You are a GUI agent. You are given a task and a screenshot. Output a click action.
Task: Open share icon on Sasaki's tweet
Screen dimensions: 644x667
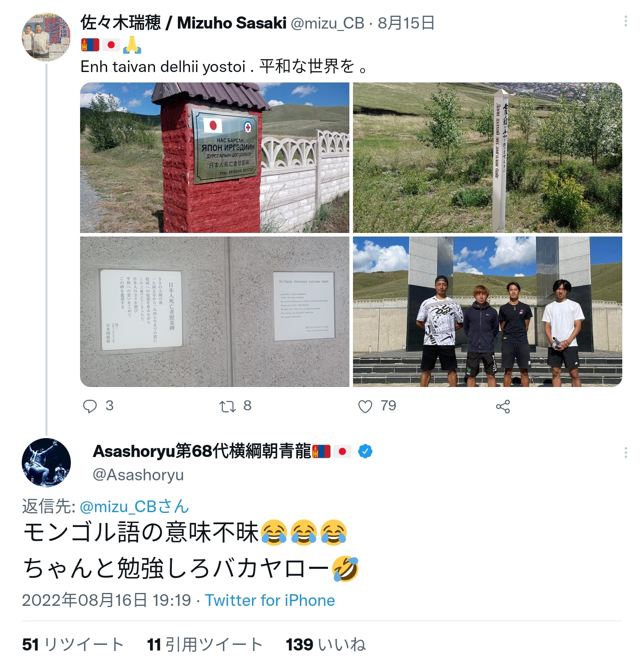pyautogui.click(x=503, y=407)
